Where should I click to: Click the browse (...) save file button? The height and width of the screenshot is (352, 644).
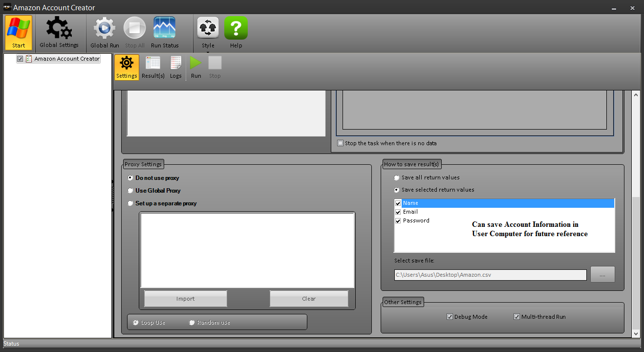pyautogui.click(x=602, y=275)
